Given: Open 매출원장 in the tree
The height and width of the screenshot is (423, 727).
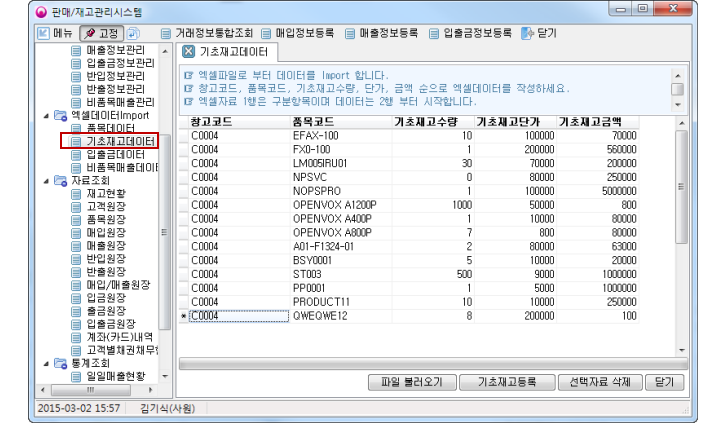Looking at the screenshot, I should (106, 245).
